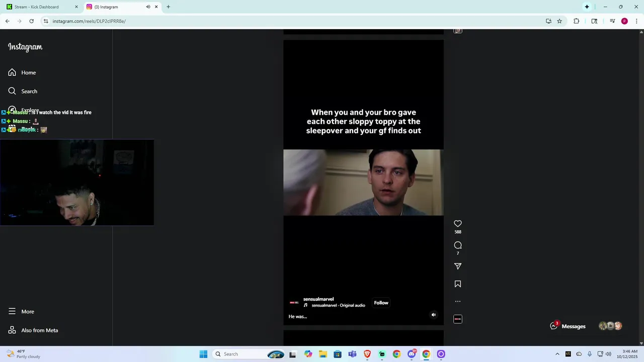Image resolution: width=644 pixels, height=362 pixels.
Task: Click the webcam overlay video
Action: click(x=77, y=183)
